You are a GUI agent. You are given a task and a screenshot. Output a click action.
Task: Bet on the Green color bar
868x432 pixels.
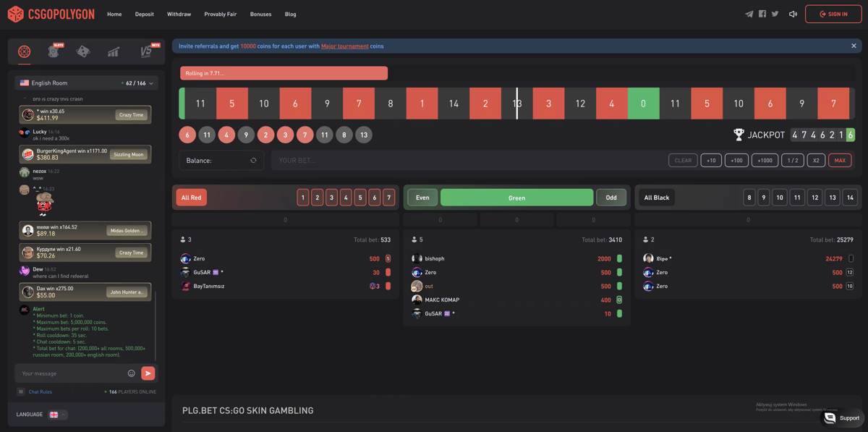coord(516,198)
